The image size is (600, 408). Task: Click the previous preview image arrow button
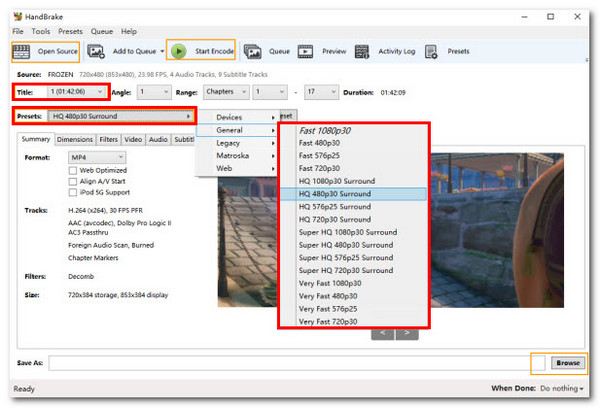pyautogui.click(x=383, y=333)
